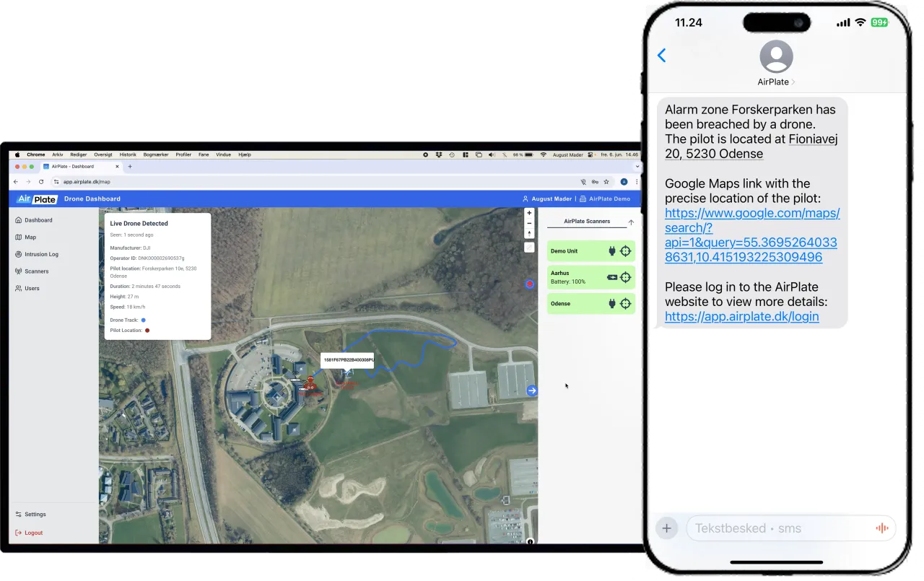The image size is (924, 581).
Task: Click the red layers marker on the map
Action: [530, 284]
